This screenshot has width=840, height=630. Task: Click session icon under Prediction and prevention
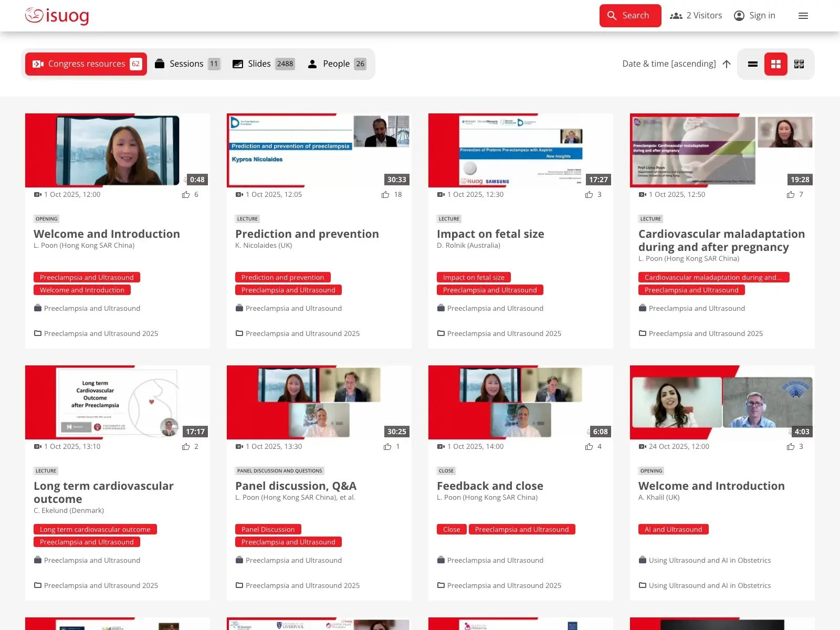[x=239, y=308]
